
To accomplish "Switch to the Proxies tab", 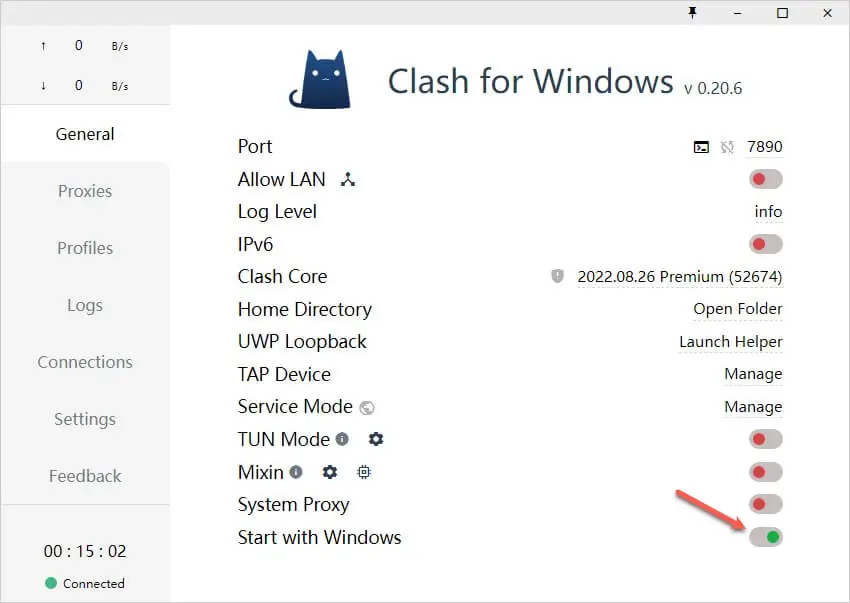I will 84,191.
